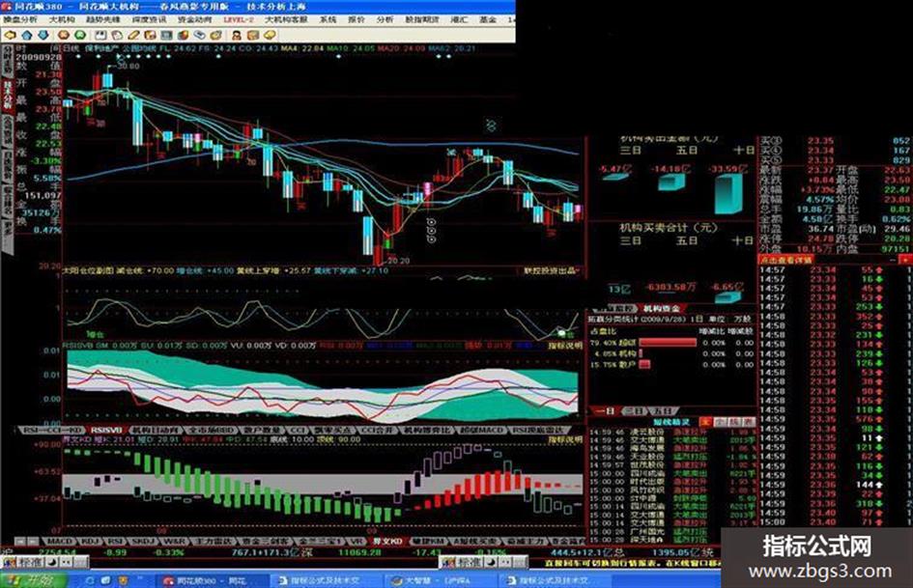This screenshot has height=588, width=913.
Task: Switch to the W&R bottom tab
Action: 175,541
